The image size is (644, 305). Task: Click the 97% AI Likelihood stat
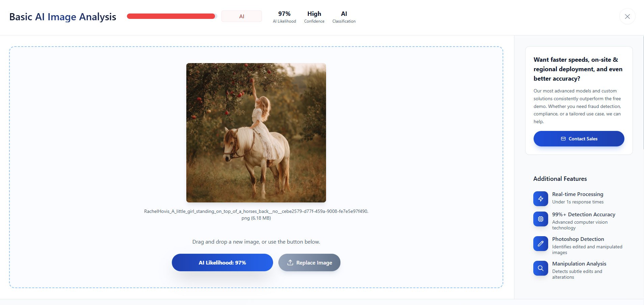click(284, 17)
